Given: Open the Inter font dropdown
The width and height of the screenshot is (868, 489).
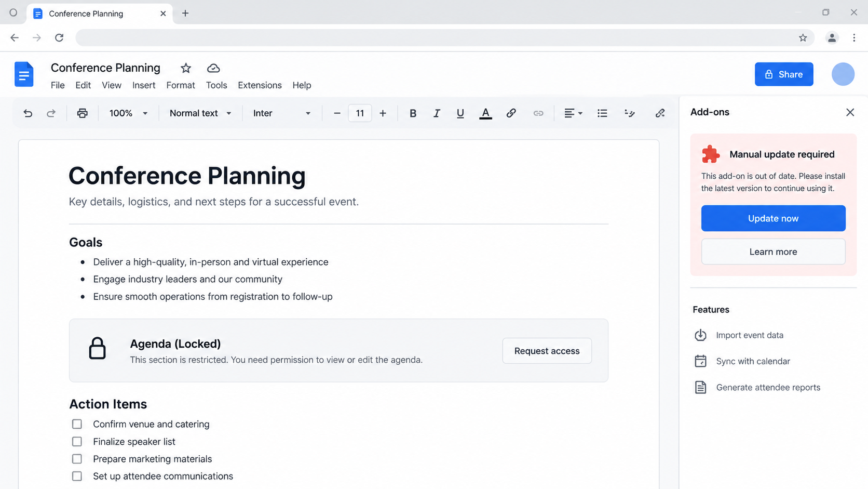Looking at the screenshot, I should (281, 113).
